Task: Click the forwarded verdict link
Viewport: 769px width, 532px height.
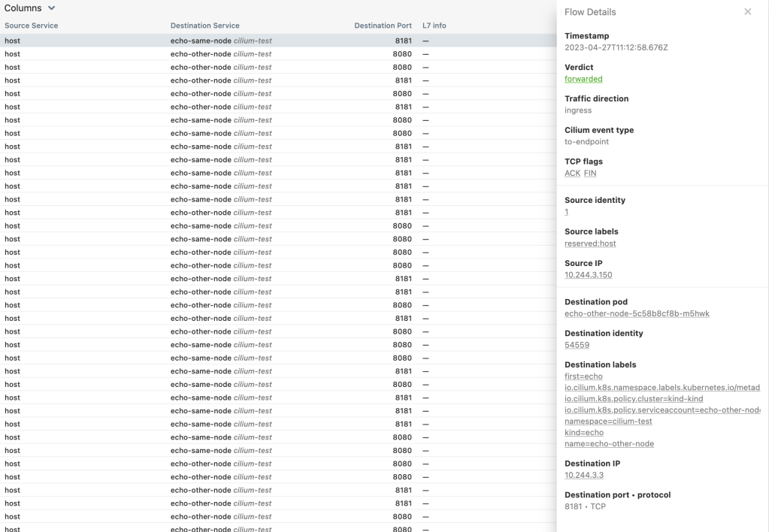Action: pyautogui.click(x=583, y=79)
